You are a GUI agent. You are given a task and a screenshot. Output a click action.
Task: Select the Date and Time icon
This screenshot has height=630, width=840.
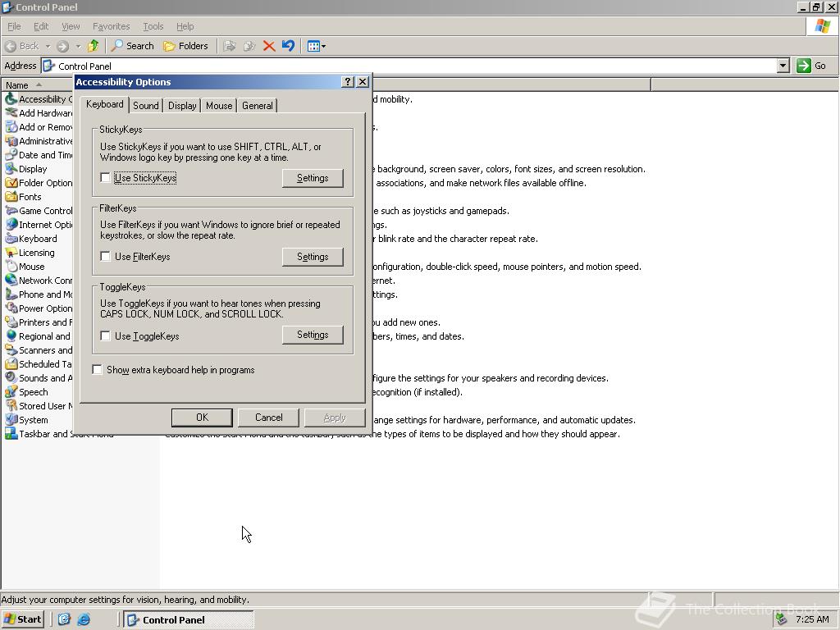[11, 155]
